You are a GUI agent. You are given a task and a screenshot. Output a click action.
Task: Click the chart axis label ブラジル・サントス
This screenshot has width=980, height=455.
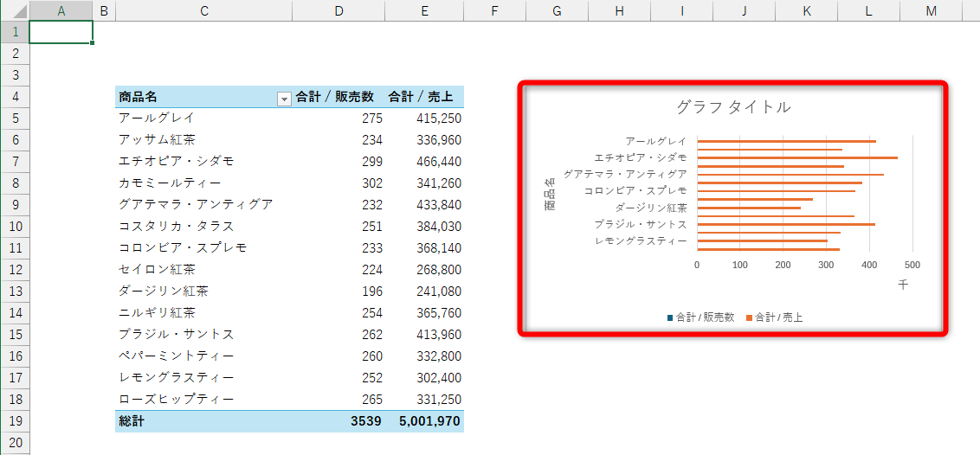tap(641, 224)
